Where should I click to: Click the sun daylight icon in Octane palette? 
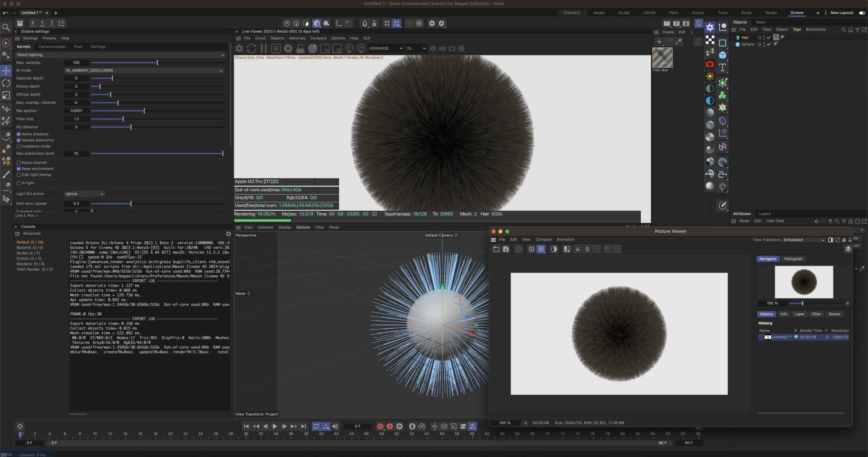point(710,76)
